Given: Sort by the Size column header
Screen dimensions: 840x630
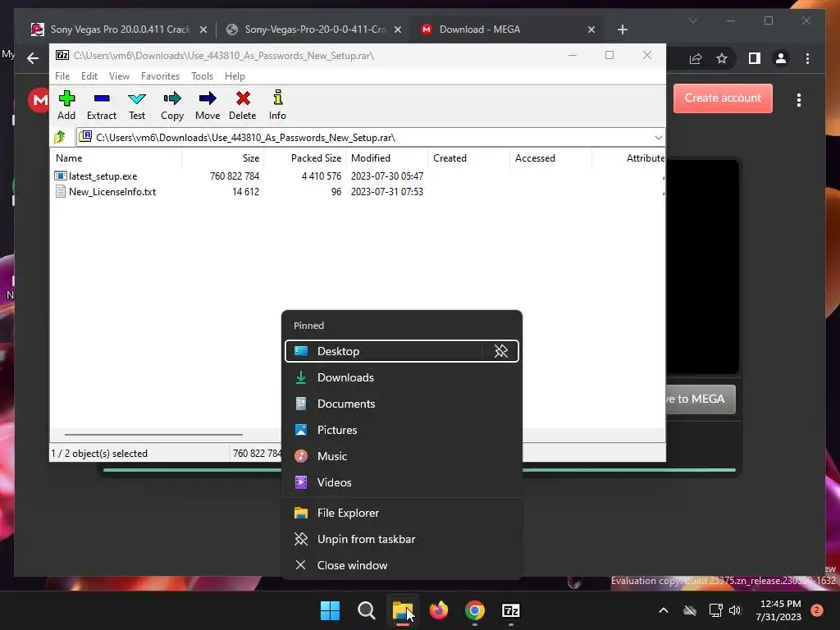Looking at the screenshot, I should tap(223, 158).
